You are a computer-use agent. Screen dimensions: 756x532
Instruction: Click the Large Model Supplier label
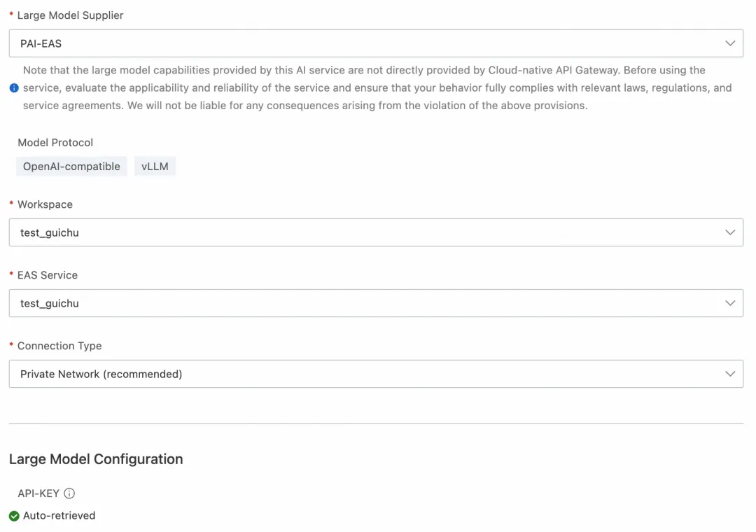point(71,15)
